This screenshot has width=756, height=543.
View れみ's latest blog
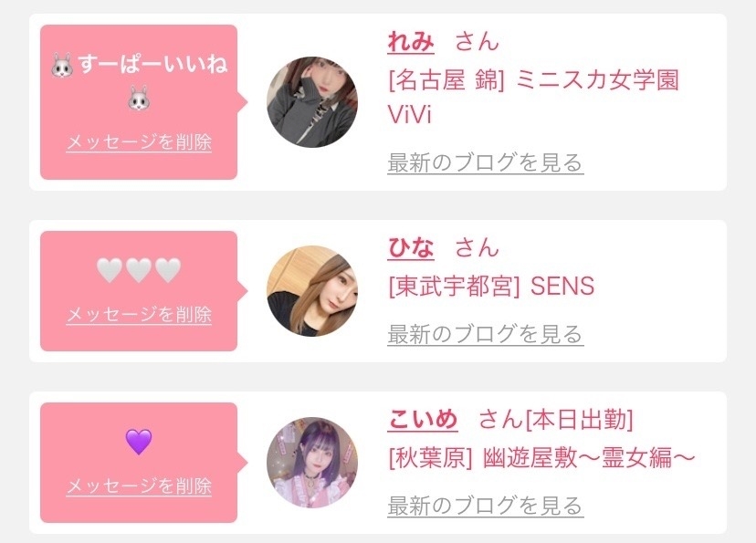pos(486,162)
